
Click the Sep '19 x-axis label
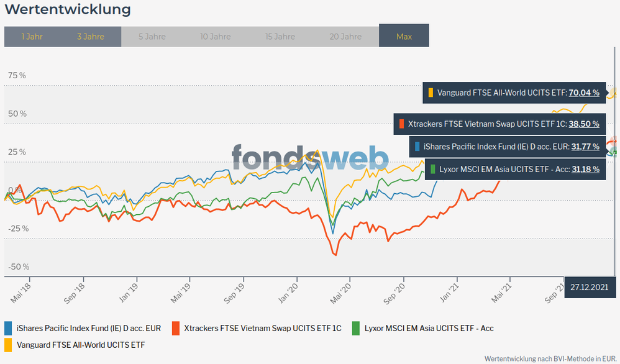click(x=234, y=293)
